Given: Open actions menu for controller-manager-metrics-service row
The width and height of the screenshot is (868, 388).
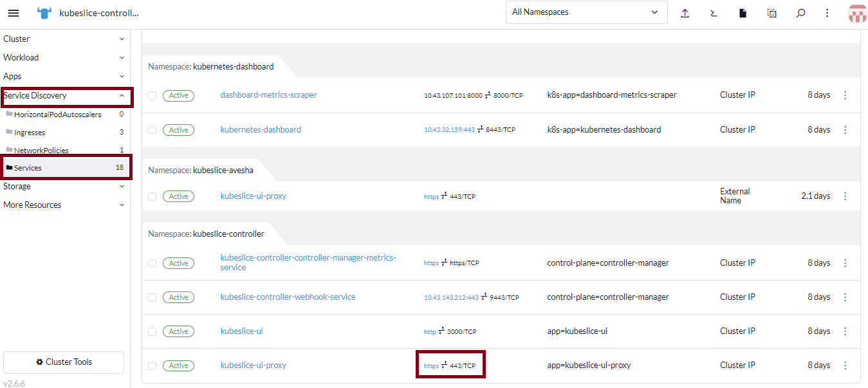Looking at the screenshot, I should click(x=845, y=263).
